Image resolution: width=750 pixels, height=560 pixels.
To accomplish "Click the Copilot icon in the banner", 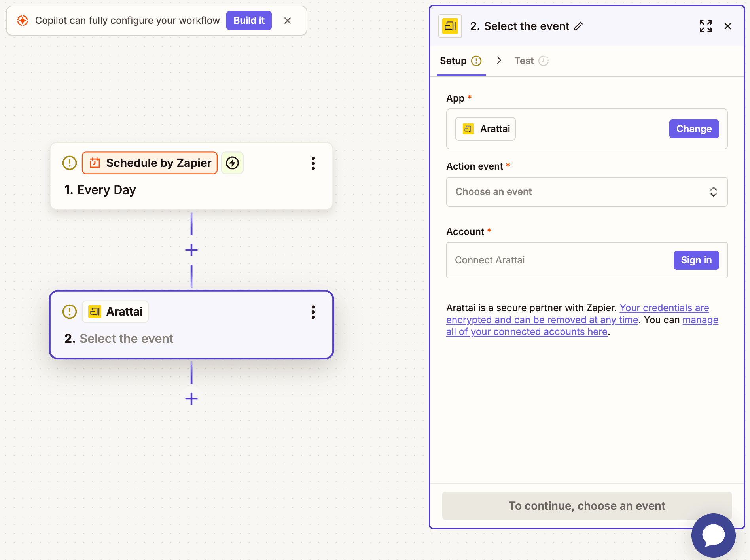I will (x=23, y=21).
